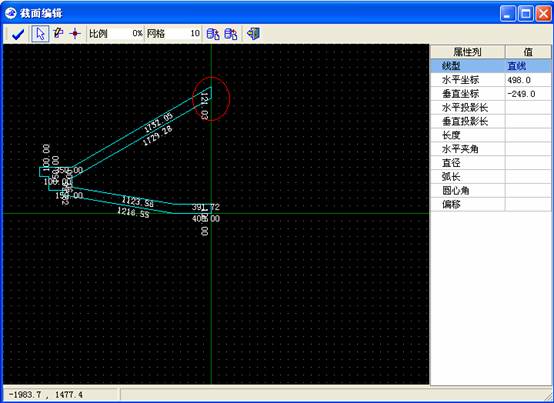Screen dimensions: 554x403
Task: Select the pencil draw tool
Action: [58, 34]
